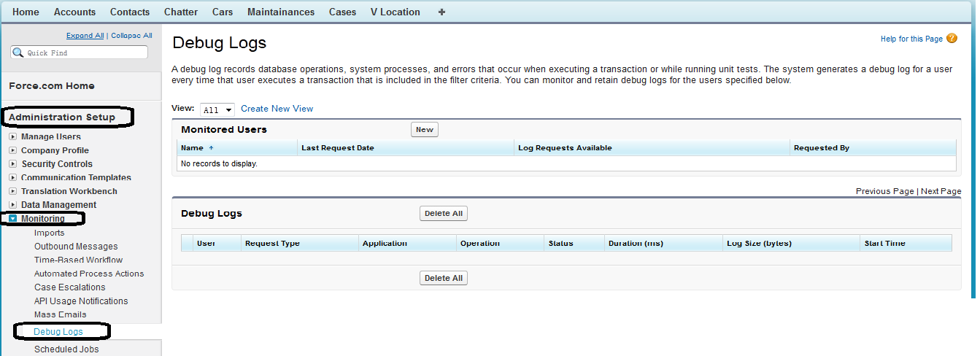This screenshot has width=980, height=356.
Task: Open Mass Emails in sidebar
Action: tap(61, 314)
